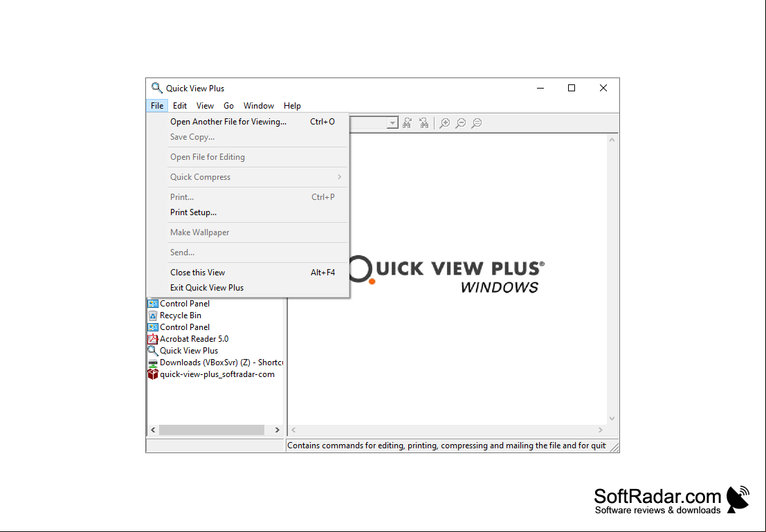Select Make Wallpaper menu entry
The image size is (766, 532).
point(248,232)
